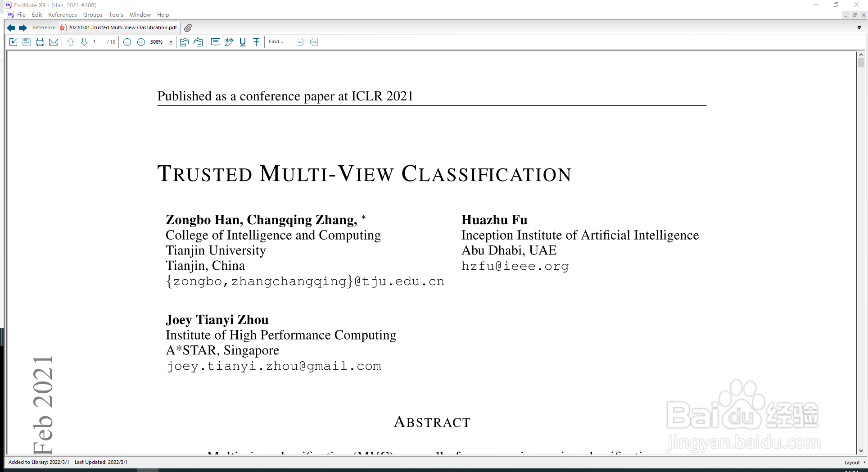The width and height of the screenshot is (868, 472).
Task: Expand the zoom level dropdown arrow
Action: tap(171, 42)
